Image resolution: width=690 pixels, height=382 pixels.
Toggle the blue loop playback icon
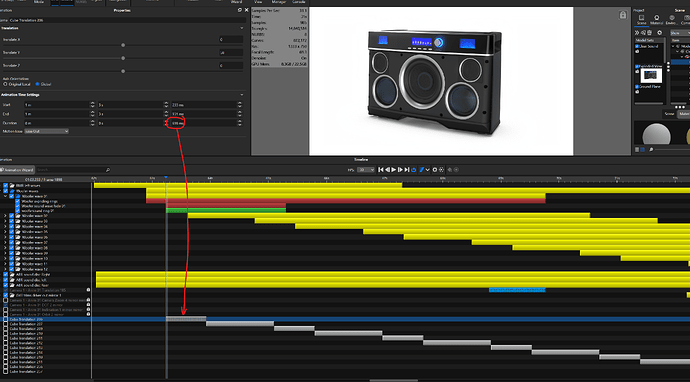[414, 170]
